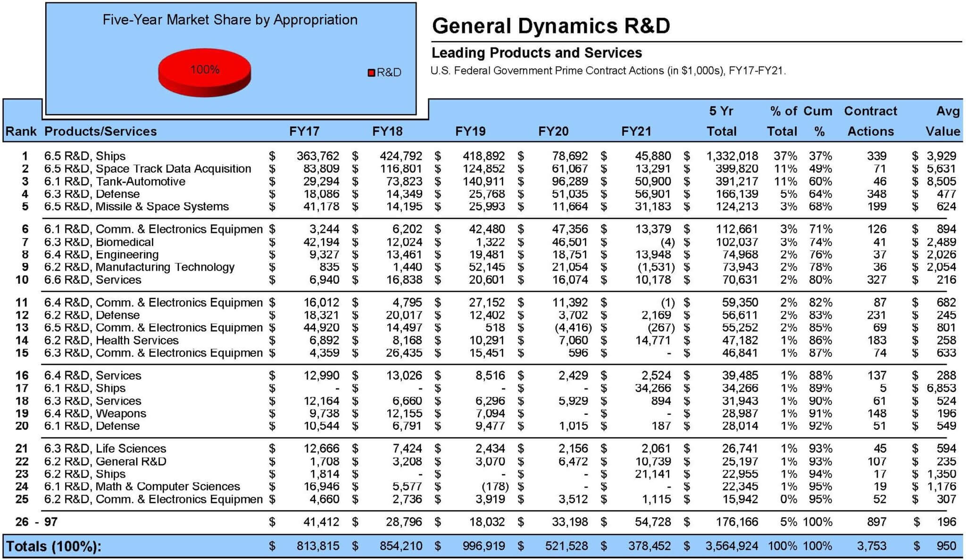Click '6.3 R&D, Life Sciences' label
This screenshot has width=966, height=560.
point(105,448)
